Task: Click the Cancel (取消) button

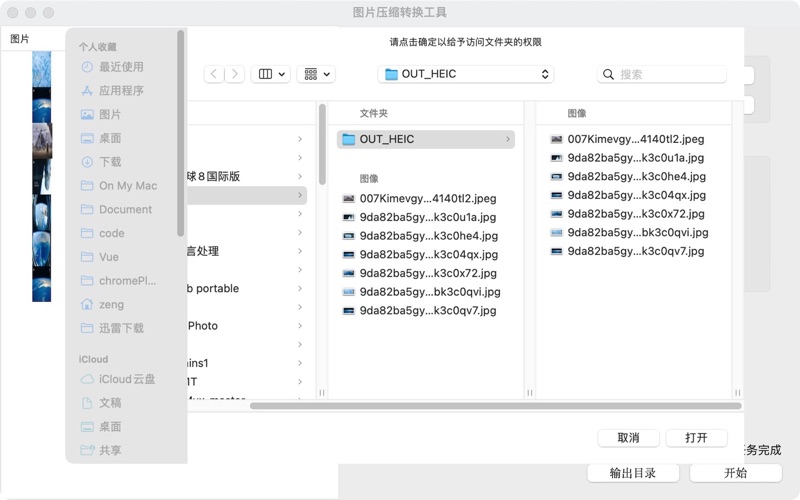Action: coord(628,438)
